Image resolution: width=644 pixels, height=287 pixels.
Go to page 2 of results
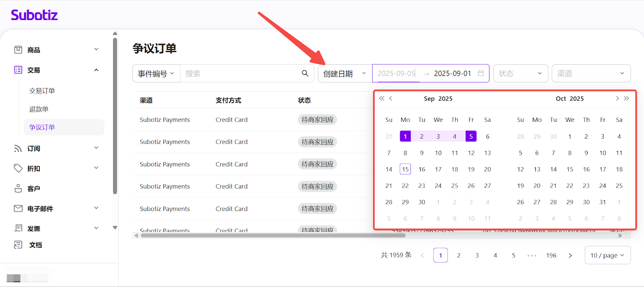(458, 255)
